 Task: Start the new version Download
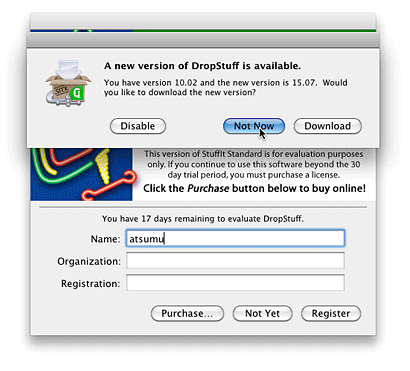click(x=327, y=126)
